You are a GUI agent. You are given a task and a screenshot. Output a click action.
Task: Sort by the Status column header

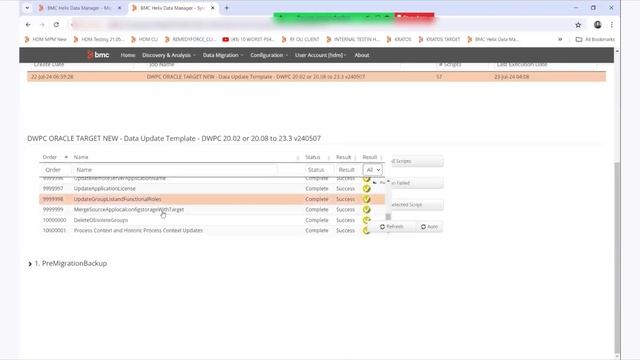click(x=313, y=157)
